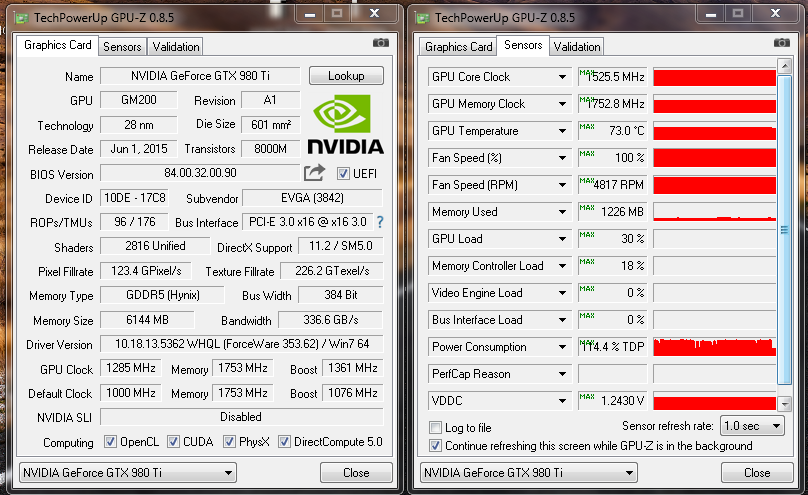Click the MAX indicator next to Memory Used reading
Viewport: 808px width, 495px height.
[x=587, y=208]
